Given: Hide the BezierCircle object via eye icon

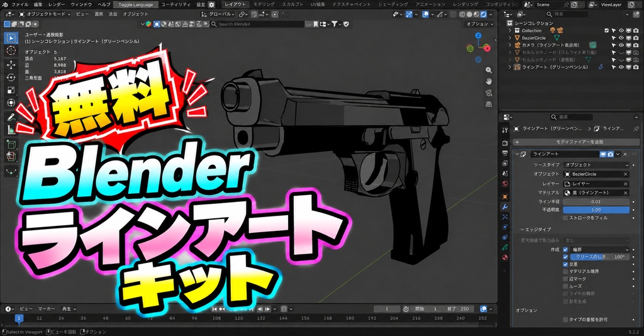Looking at the screenshot, I should click(x=621, y=38).
